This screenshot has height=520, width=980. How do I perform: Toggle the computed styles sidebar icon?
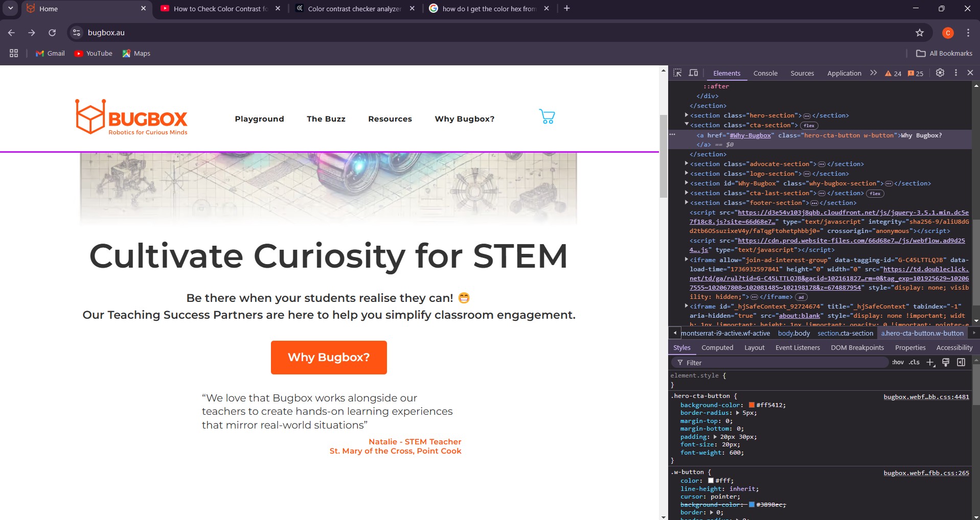[x=961, y=362]
